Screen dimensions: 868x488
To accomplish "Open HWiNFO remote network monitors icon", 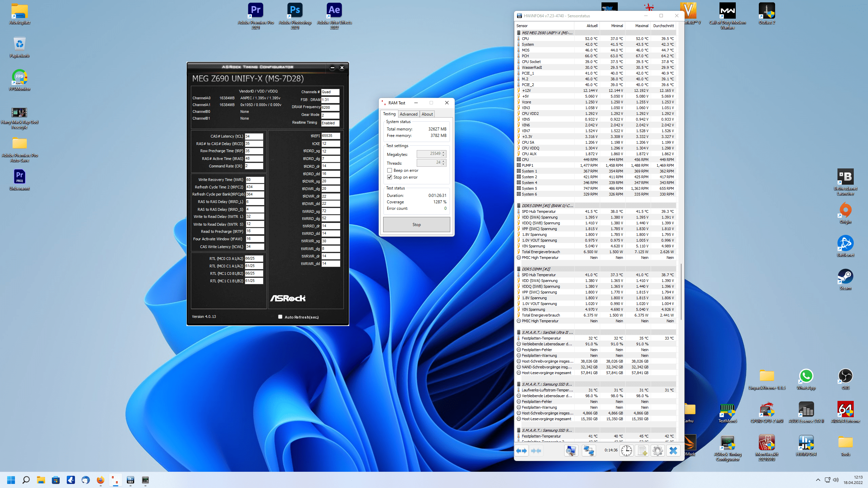I will pyautogui.click(x=589, y=451).
